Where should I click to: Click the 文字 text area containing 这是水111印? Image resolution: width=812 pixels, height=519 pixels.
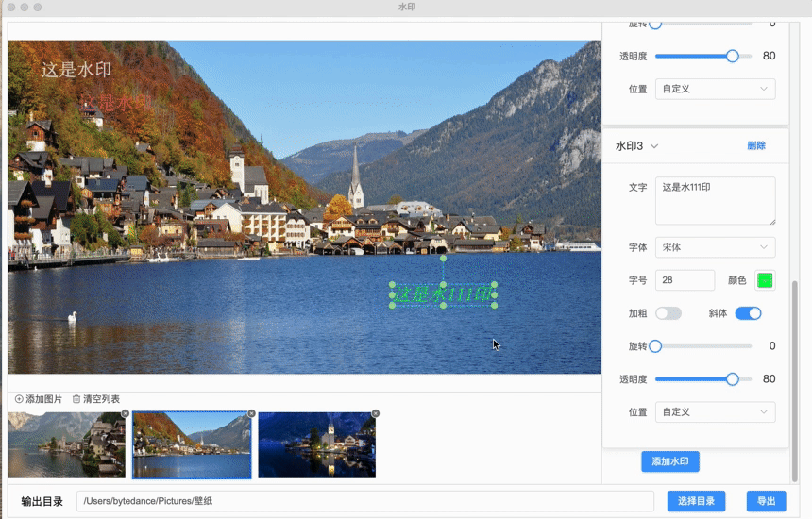click(x=715, y=201)
